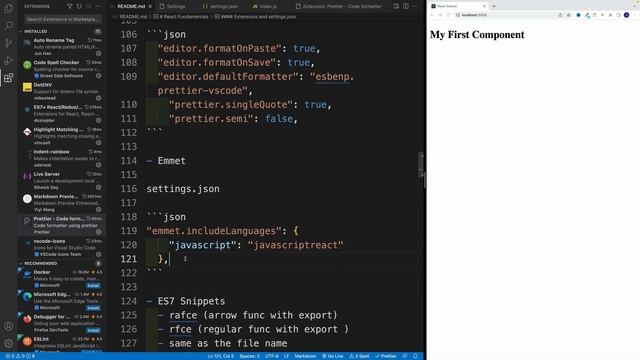Refresh the extensions list
Viewport: 640px width, 360px height.
(79, 7)
